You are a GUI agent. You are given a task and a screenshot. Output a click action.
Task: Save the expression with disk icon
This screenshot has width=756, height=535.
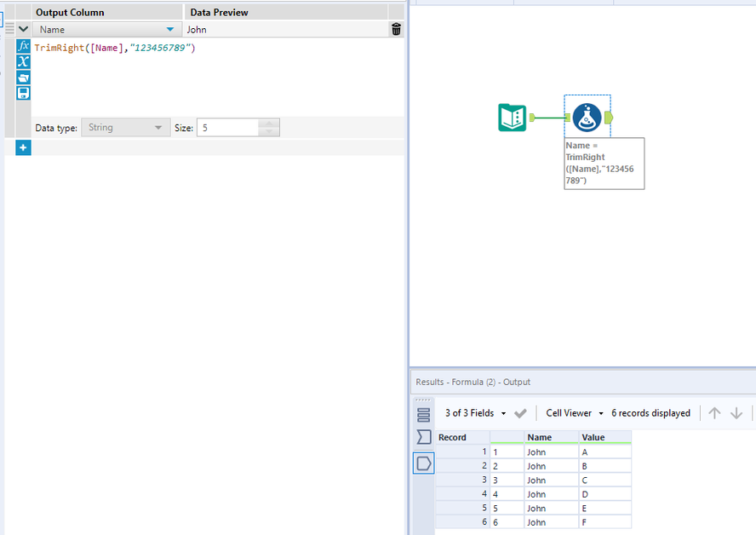(23, 93)
